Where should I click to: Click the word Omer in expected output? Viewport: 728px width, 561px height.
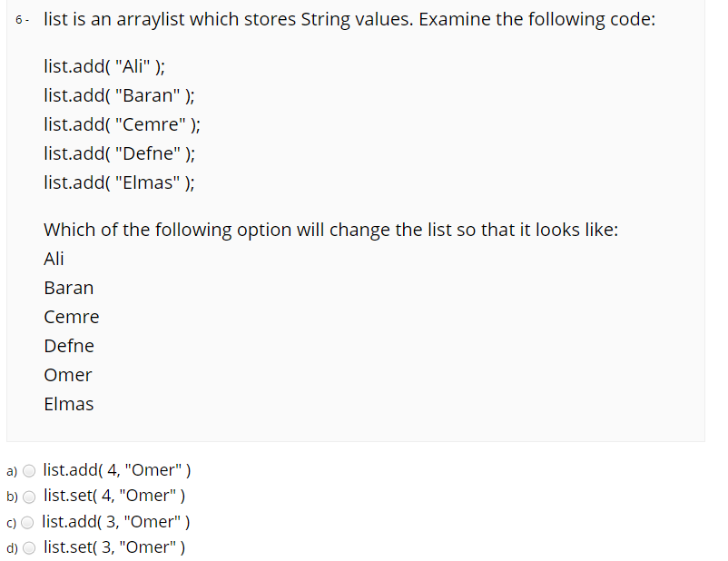coord(68,375)
